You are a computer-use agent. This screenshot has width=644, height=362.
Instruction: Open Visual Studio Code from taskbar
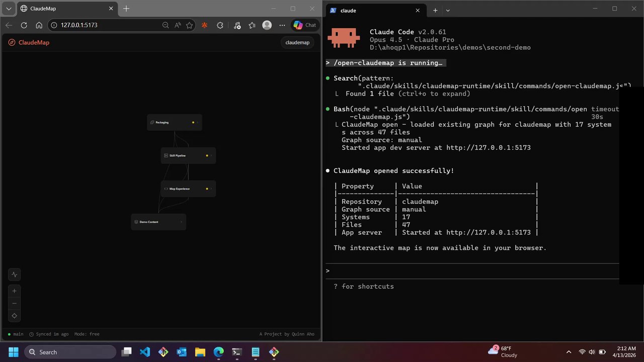click(x=145, y=352)
